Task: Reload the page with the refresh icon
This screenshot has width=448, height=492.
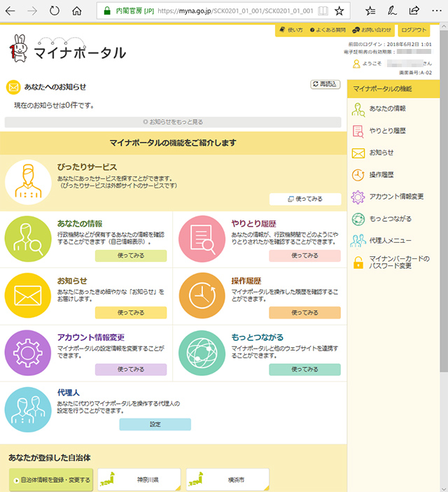Action: coord(55,11)
